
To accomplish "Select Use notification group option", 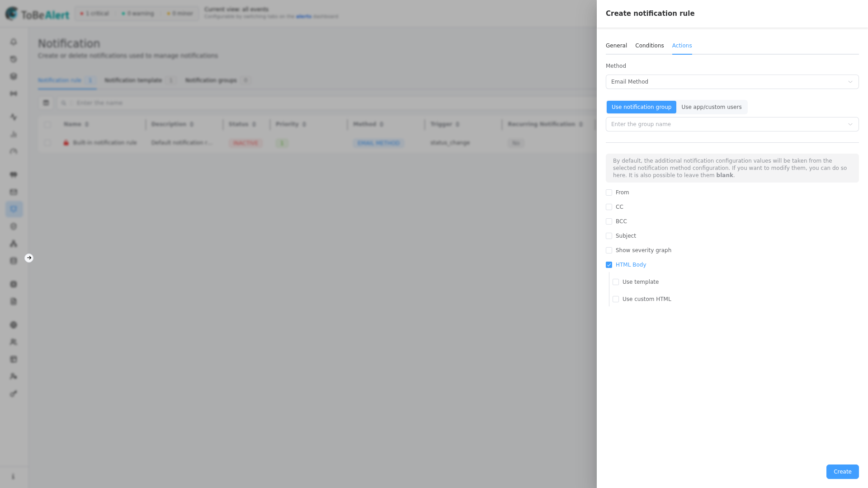I will coord(641,107).
